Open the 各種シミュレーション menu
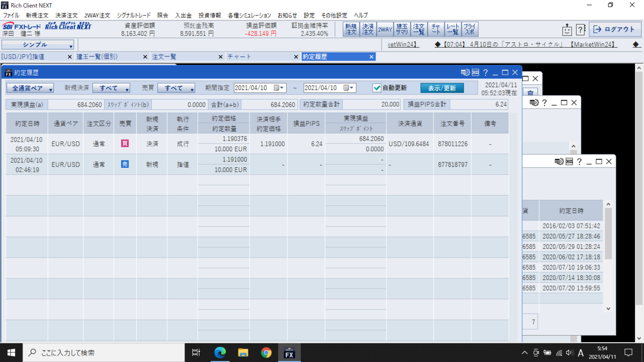 (249, 16)
